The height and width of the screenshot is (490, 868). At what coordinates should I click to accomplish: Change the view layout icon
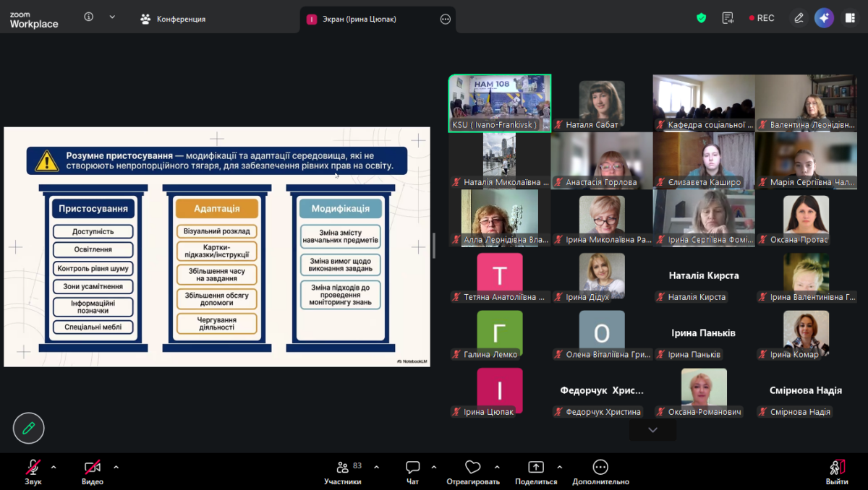tap(850, 18)
